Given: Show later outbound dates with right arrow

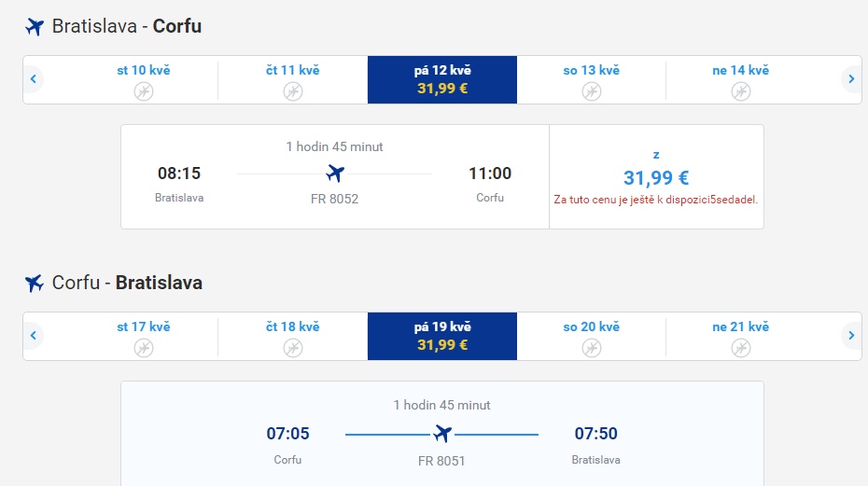Looking at the screenshot, I should pyautogui.click(x=851, y=79).
